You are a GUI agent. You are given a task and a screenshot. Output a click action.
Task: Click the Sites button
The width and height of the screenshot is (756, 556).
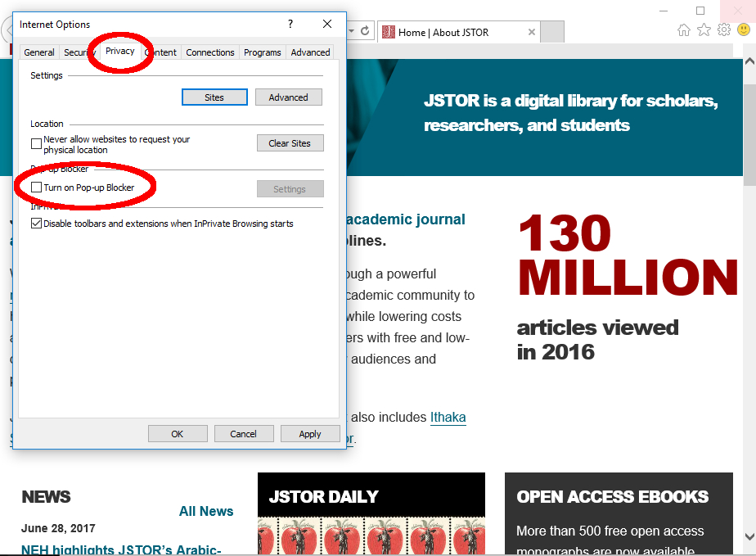point(214,97)
